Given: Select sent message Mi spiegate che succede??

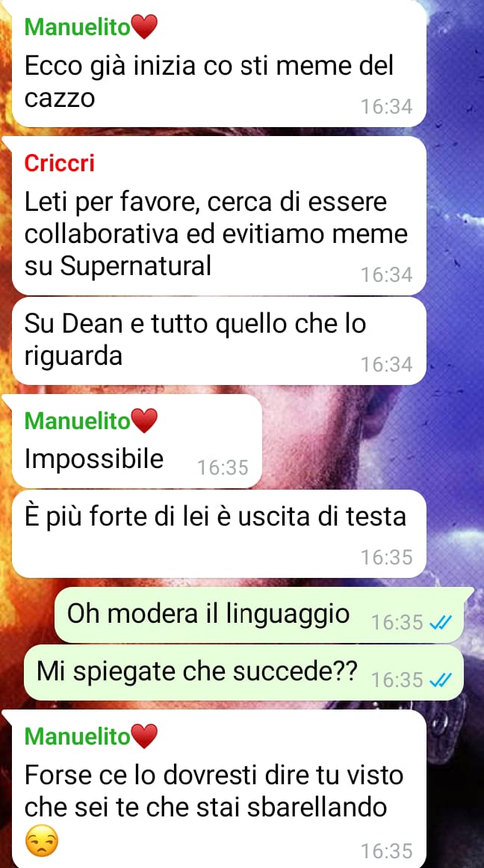Looking at the screenshot, I should [x=244, y=672].
